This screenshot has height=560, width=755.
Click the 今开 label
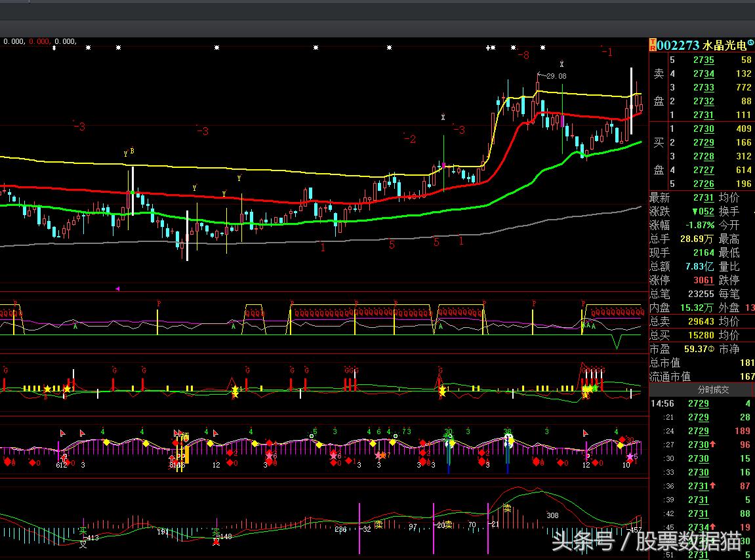729,226
